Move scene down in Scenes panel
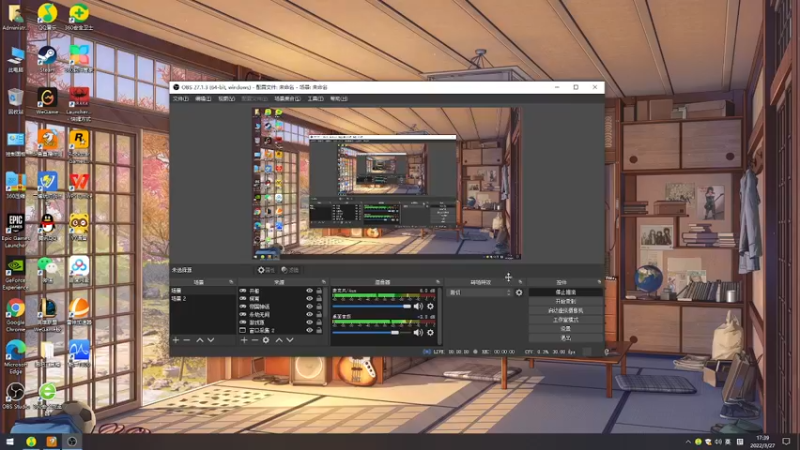Viewport: 800px width, 450px height. click(211, 340)
